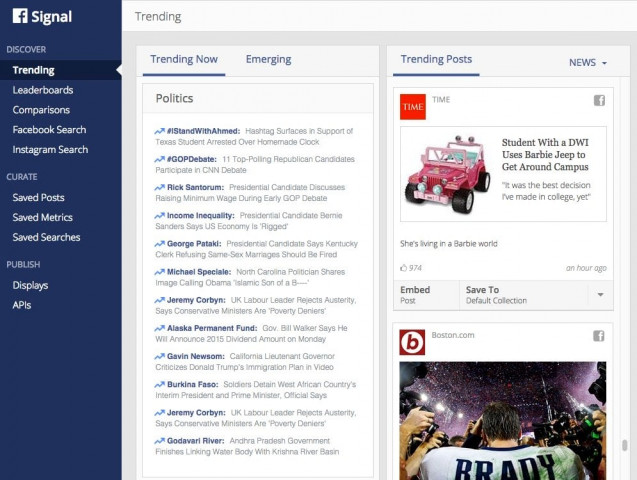Open the George Pataki trending topic

coord(194,244)
